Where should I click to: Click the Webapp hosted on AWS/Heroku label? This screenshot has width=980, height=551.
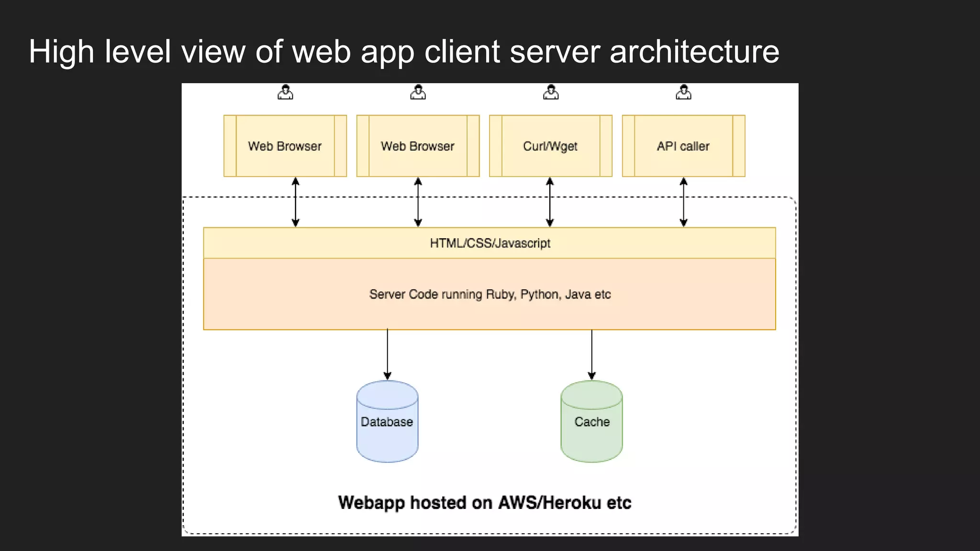[x=484, y=503]
